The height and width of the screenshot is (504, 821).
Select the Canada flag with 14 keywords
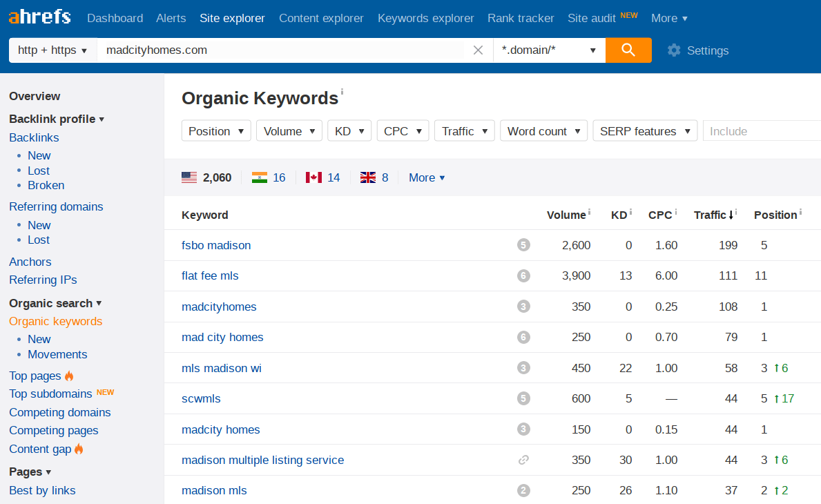[322, 177]
